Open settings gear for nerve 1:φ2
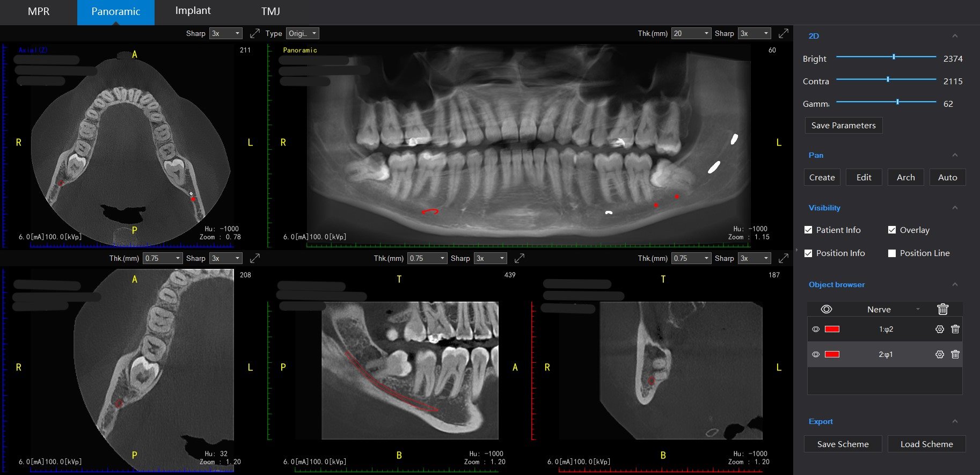Image resolution: width=980 pixels, height=475 pixels. 939,330
